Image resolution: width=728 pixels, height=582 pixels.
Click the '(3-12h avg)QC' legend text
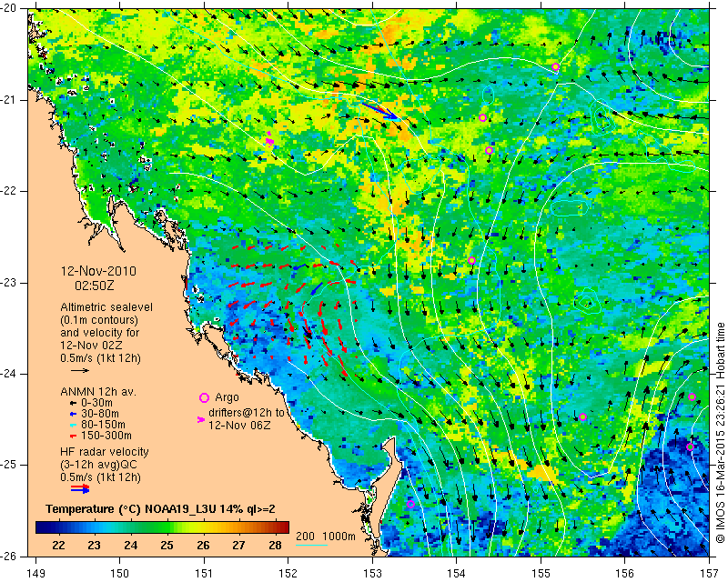(98, 465)
